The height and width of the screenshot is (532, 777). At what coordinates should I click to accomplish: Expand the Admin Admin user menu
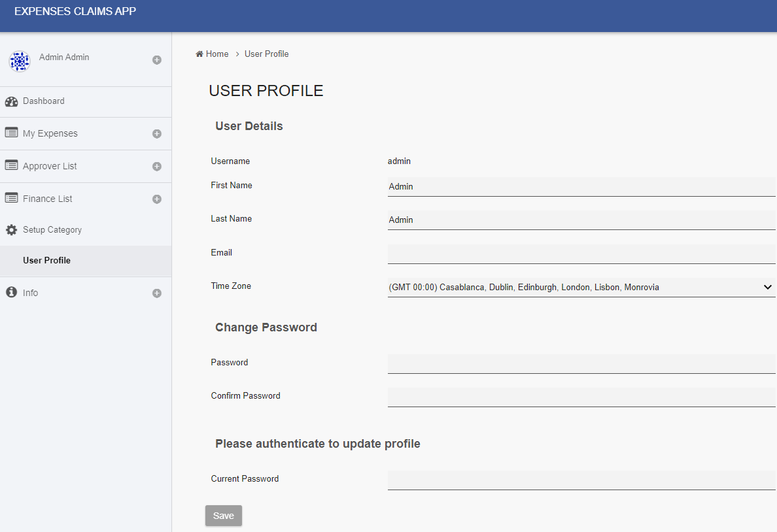click(x=157, y=60)
